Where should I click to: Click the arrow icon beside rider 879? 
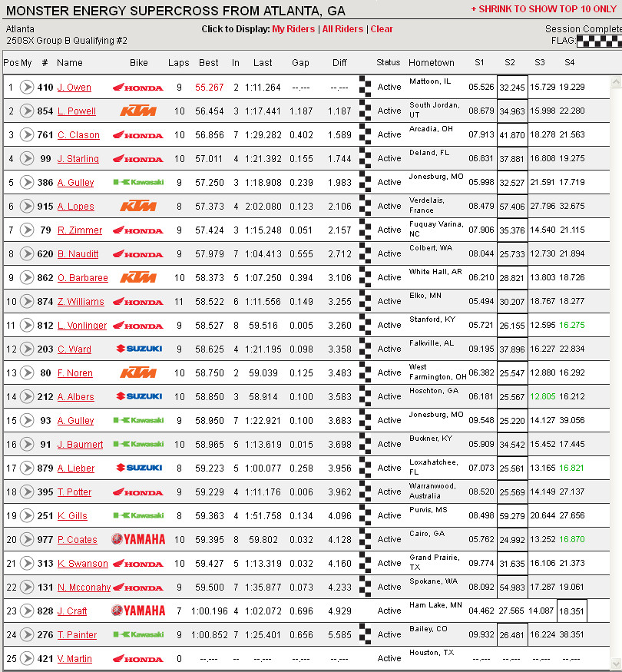(27, 468)
